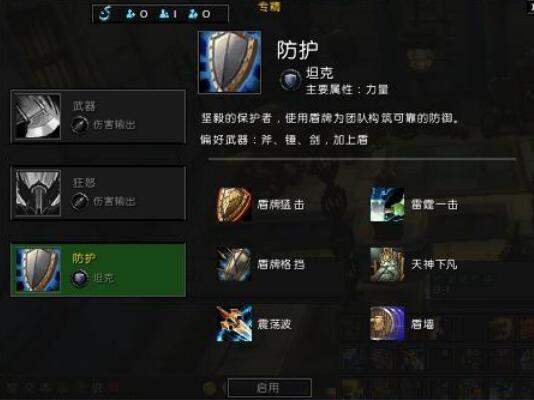Click the 盾牌猛击 shield slam ability icon
This screenshot has height=400, width=534.
234,204
